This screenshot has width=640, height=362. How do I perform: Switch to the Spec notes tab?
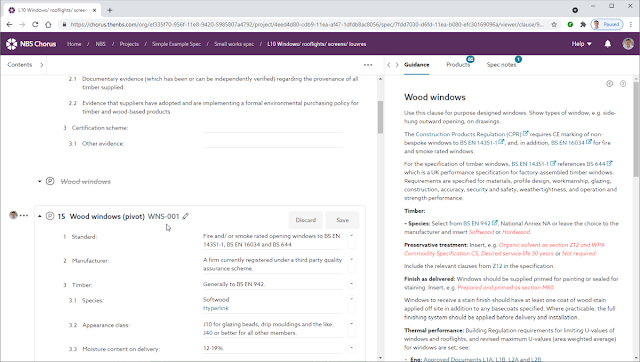point(501,65)
